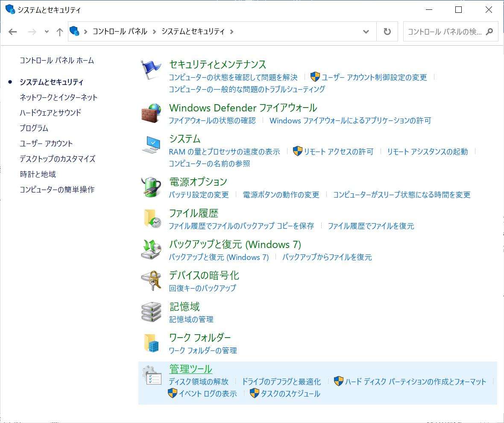Open ファイル履歴 heading link

(x=194, y=213)
